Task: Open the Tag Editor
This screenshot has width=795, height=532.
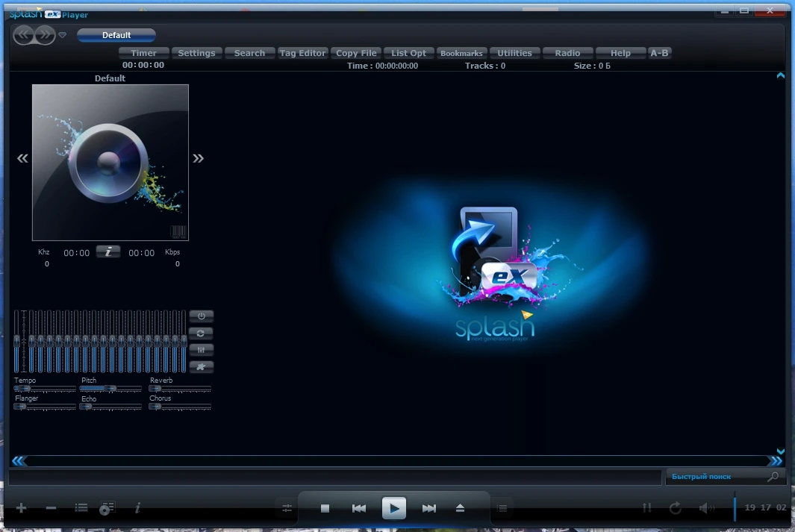Action: click(302, 53)
